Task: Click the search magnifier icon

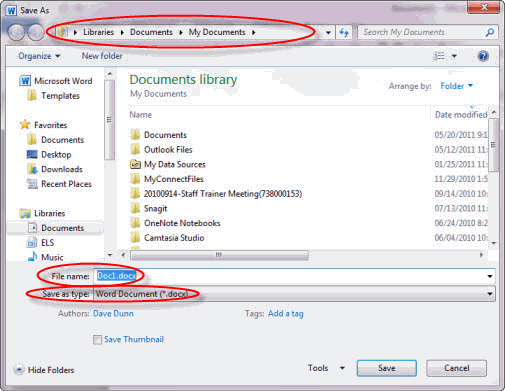Action: click(490, 32)
